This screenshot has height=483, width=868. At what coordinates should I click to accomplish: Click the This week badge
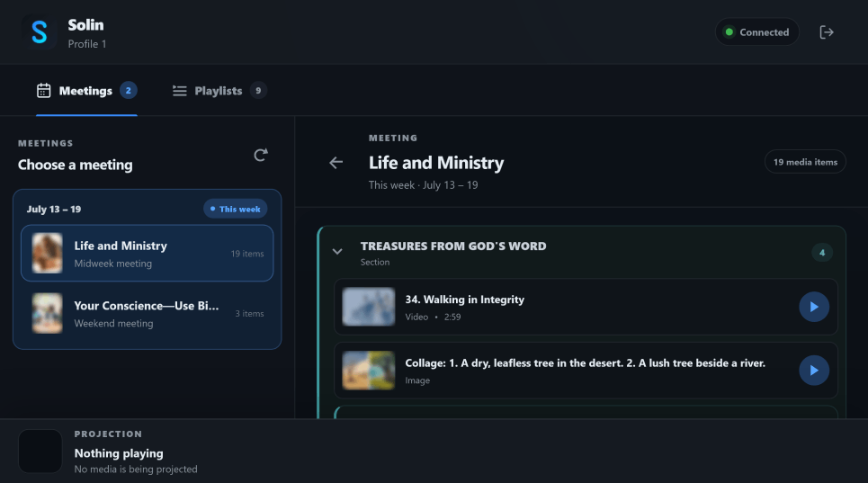point(236,210)
